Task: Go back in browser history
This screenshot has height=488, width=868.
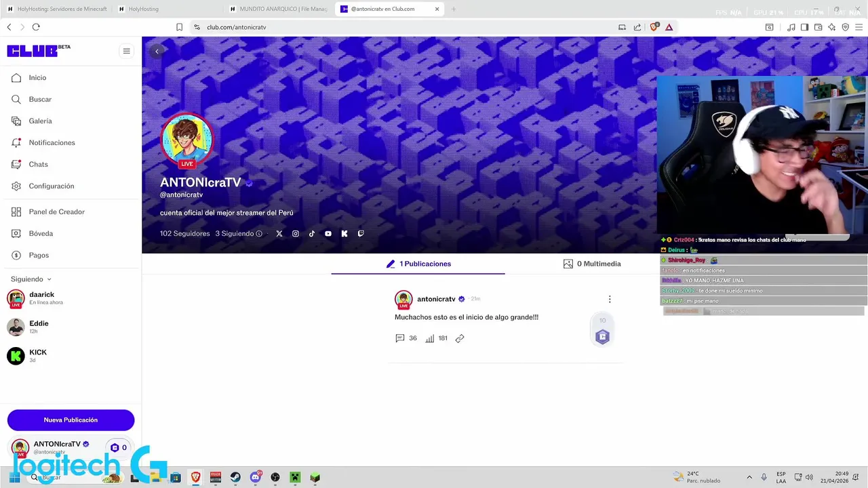Action: 9,27
